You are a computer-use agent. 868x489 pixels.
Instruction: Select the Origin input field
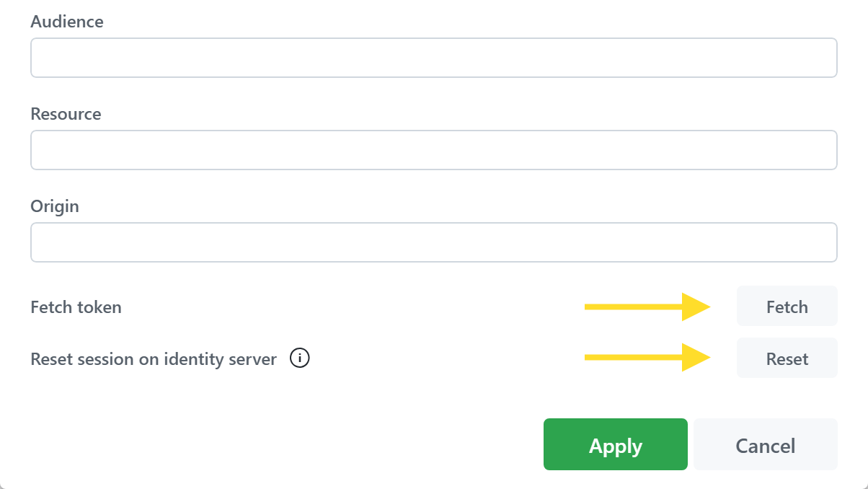433,242
